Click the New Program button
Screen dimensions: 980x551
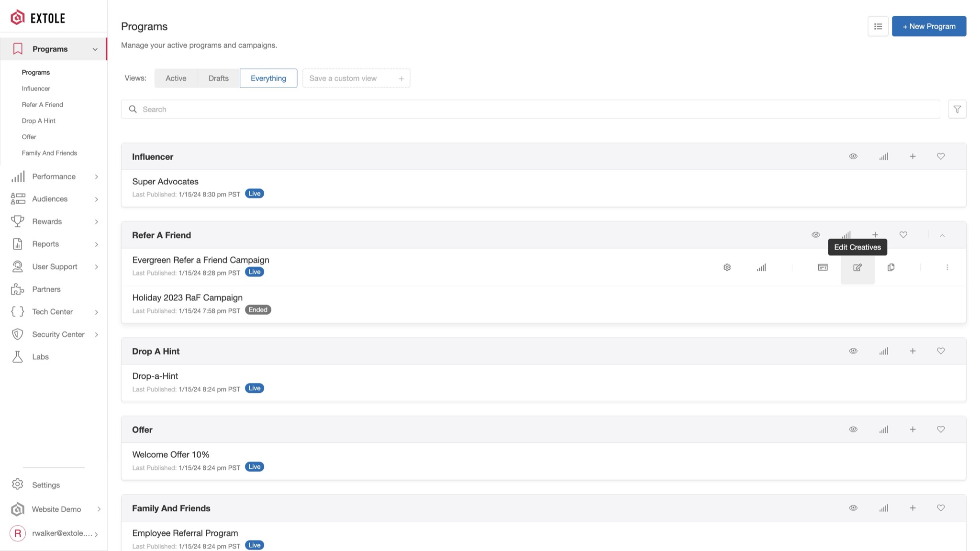[929, 26]
